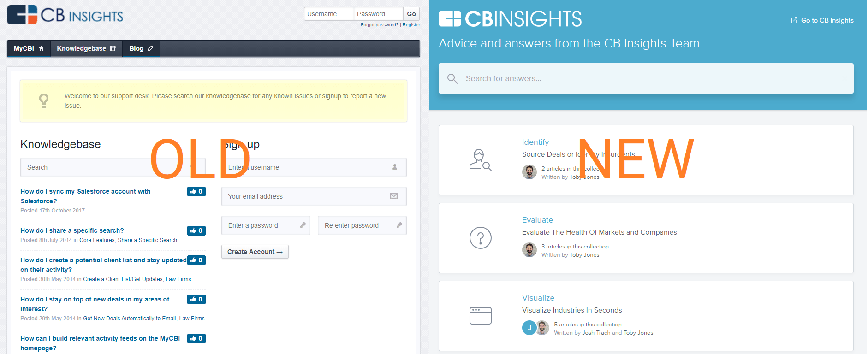Screen dimensions: 868x354
Task: Click the new white CB Insights logo
Action: point(510,19)
